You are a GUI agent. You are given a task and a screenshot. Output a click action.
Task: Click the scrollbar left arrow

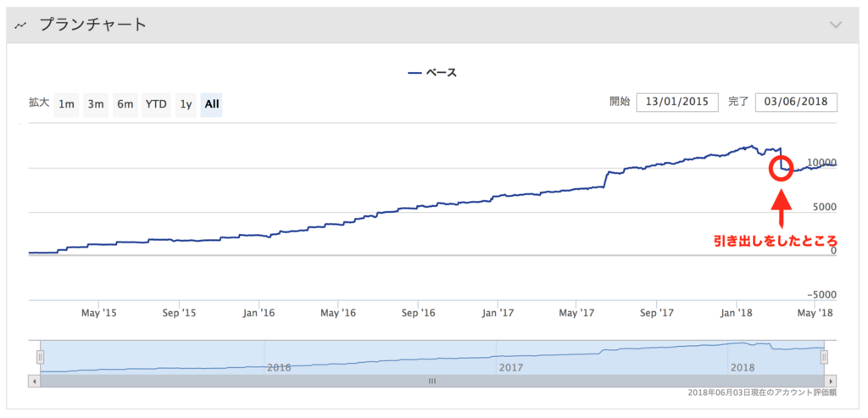point(34,381)
